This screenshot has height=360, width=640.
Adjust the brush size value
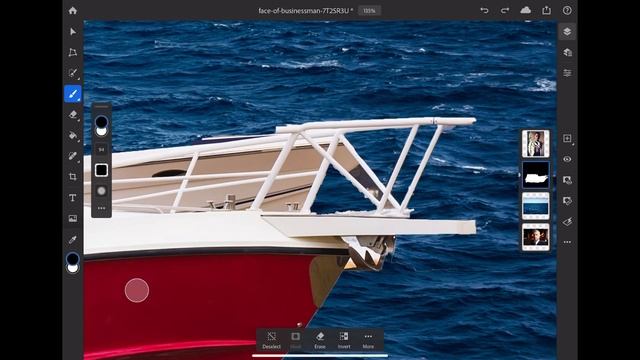[x=101, y=150]
